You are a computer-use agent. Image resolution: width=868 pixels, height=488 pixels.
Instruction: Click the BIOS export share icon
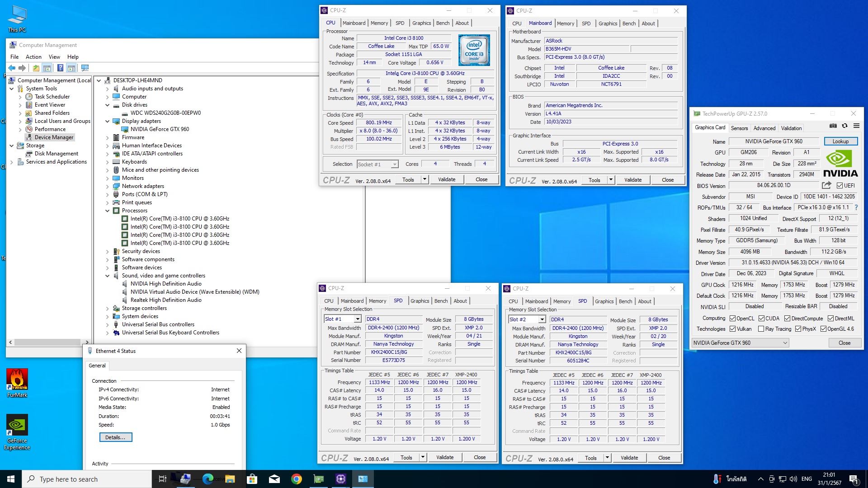coord(826,185)
